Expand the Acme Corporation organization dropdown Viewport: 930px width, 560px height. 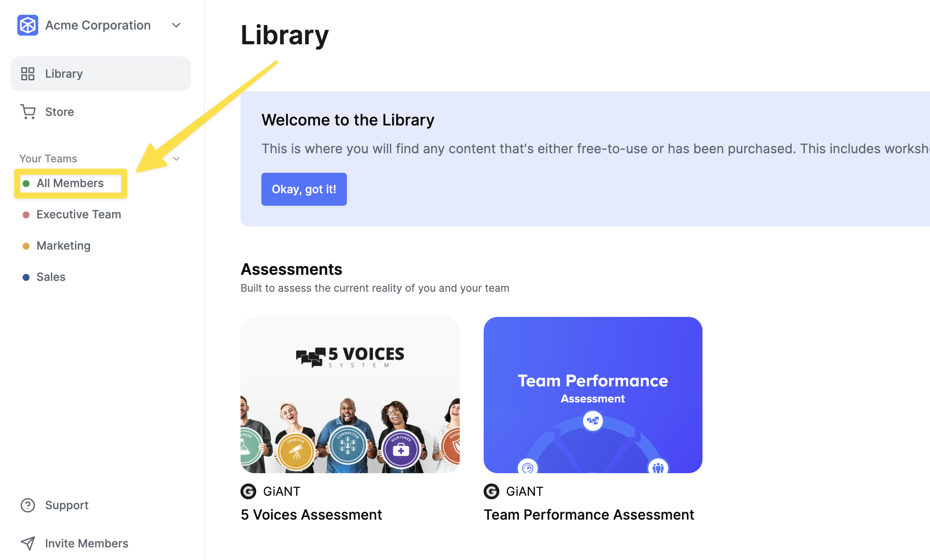176,25
